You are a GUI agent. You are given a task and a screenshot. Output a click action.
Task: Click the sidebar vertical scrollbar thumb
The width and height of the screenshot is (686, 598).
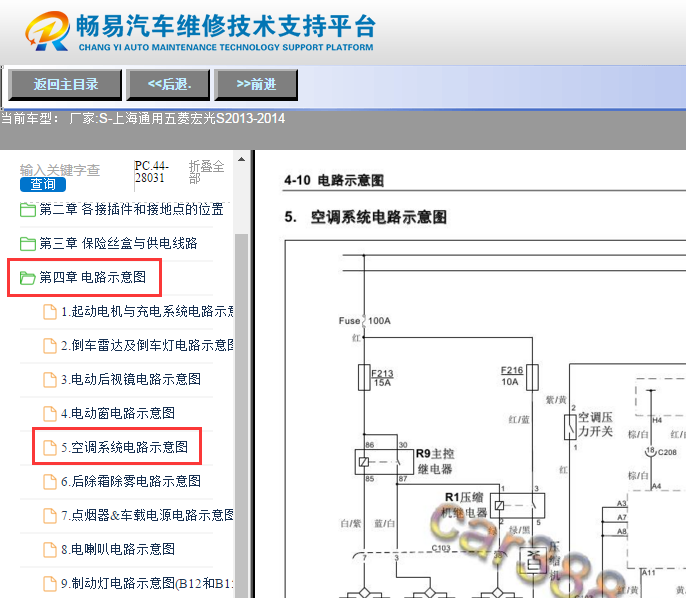click(x=242, y=416)
